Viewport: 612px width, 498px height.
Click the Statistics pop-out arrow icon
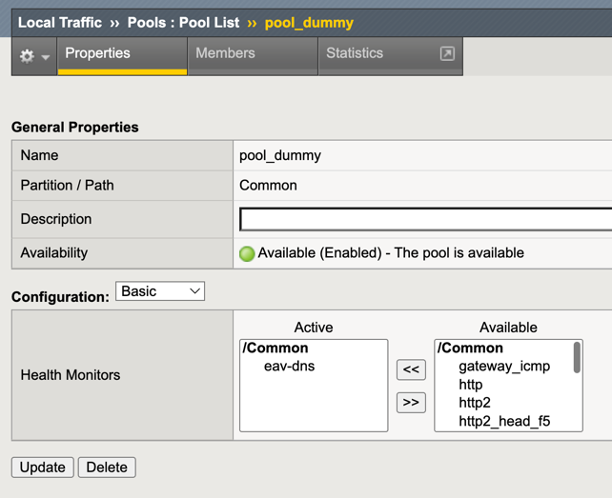point(447,54)
